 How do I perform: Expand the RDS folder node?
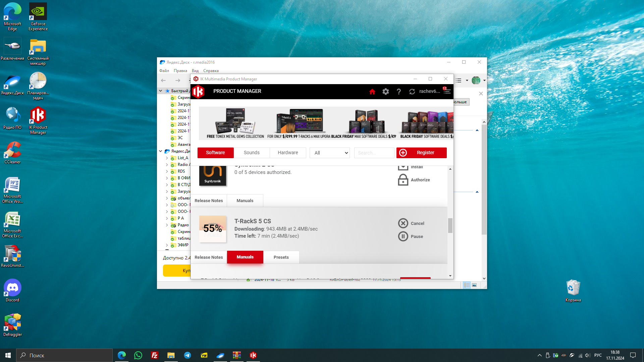(167, 171)
